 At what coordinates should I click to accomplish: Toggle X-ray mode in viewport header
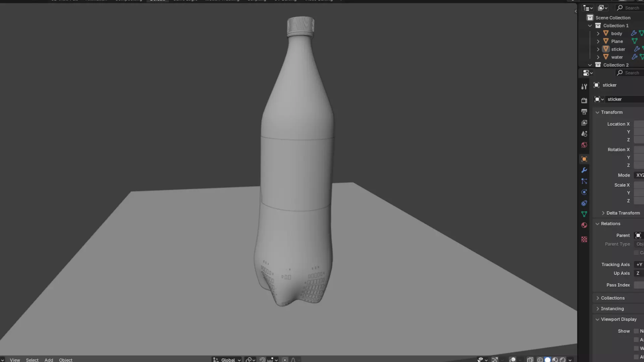point(530,359)
